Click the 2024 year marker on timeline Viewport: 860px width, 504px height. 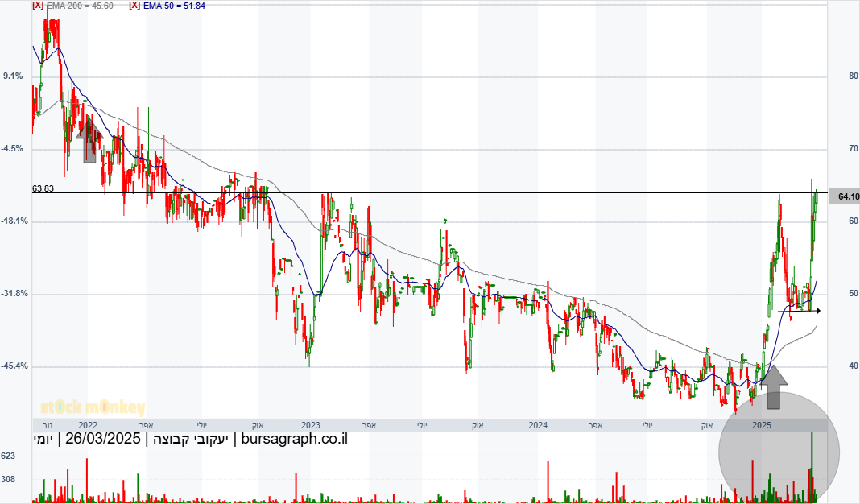538,425
